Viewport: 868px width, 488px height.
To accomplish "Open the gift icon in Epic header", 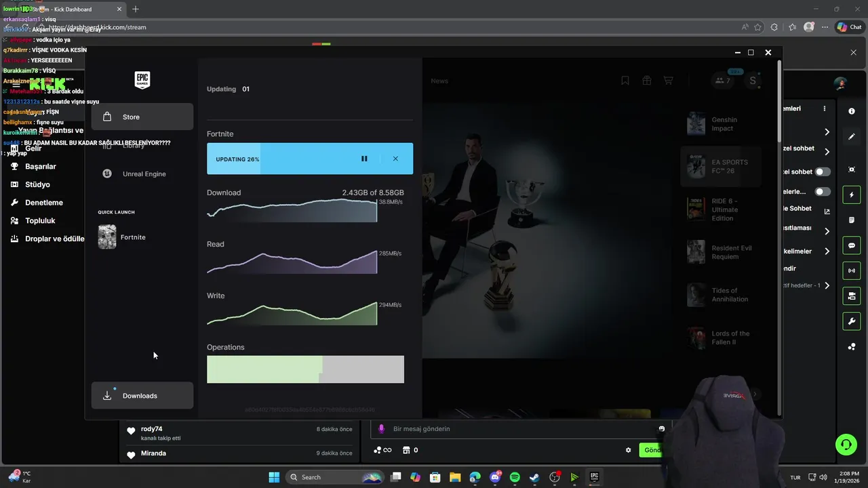I will point(647,80).
